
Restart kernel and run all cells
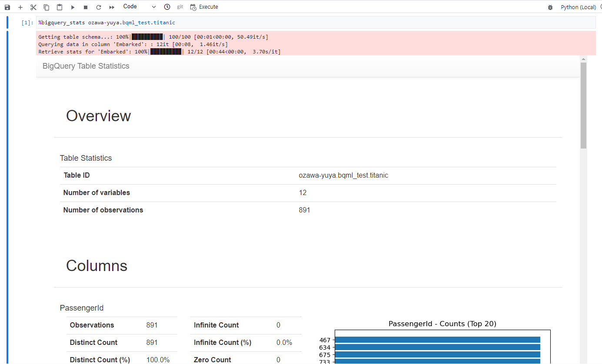111,7
